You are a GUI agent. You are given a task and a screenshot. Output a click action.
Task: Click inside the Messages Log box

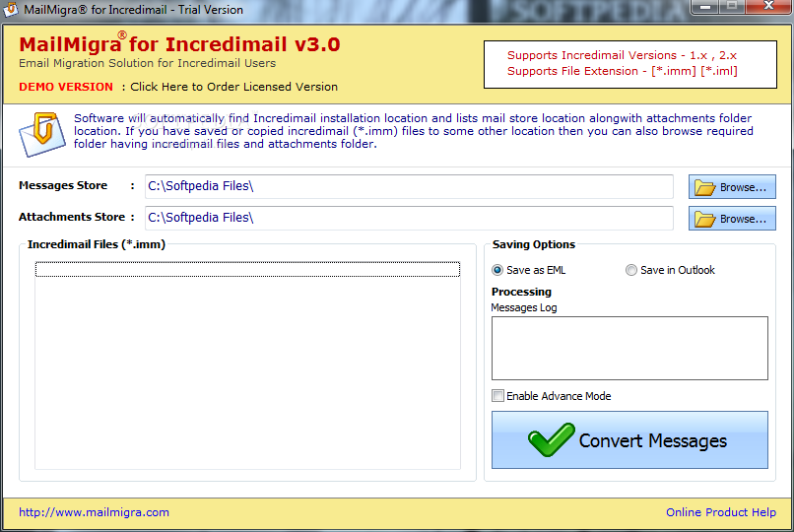click(x=629, y=348)
